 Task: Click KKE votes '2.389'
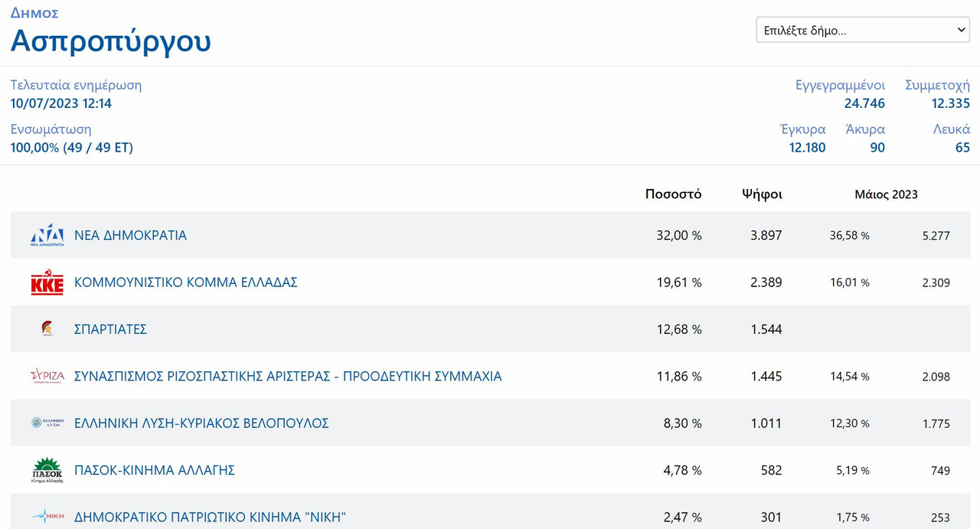[766, 282]
